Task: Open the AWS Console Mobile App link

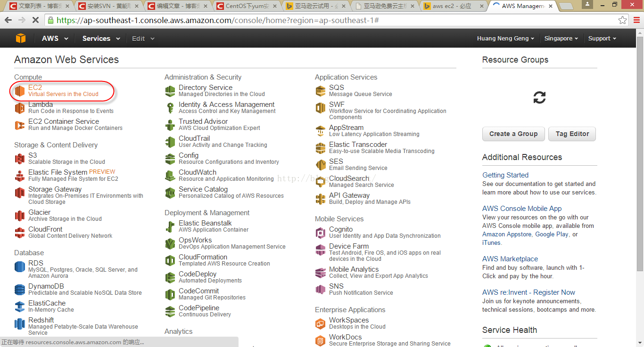Action: 522,209
